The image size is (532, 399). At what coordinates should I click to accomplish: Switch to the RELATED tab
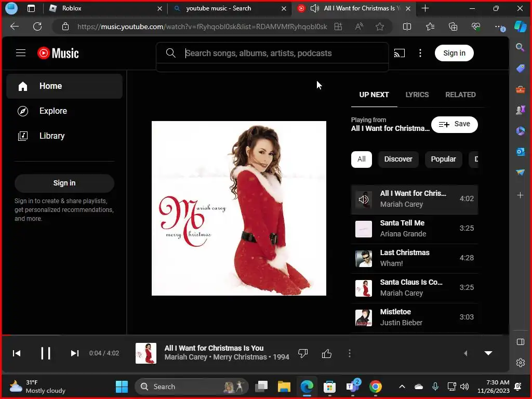tap(460, 95)
